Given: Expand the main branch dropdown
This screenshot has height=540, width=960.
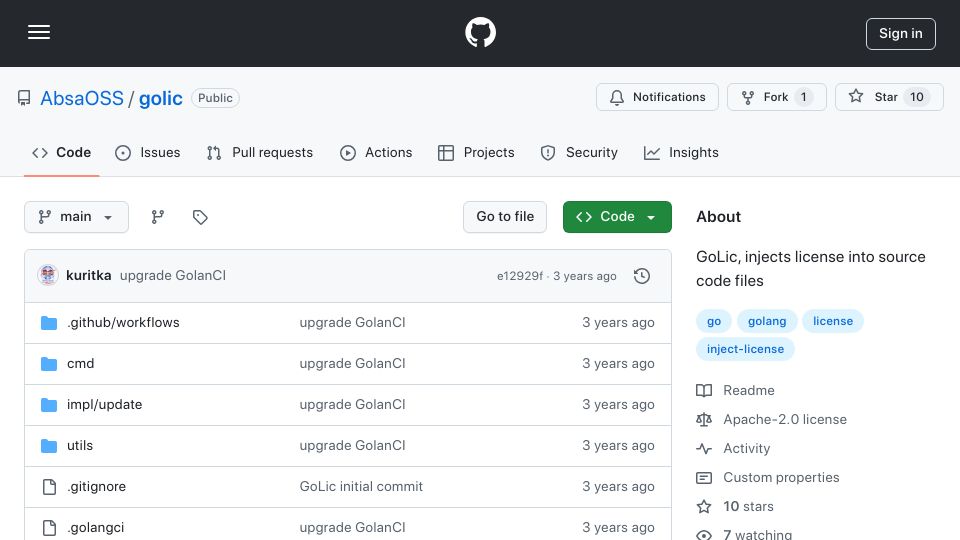Looking at the screenshot, I should pyautogui.click(x=77, y=217).
